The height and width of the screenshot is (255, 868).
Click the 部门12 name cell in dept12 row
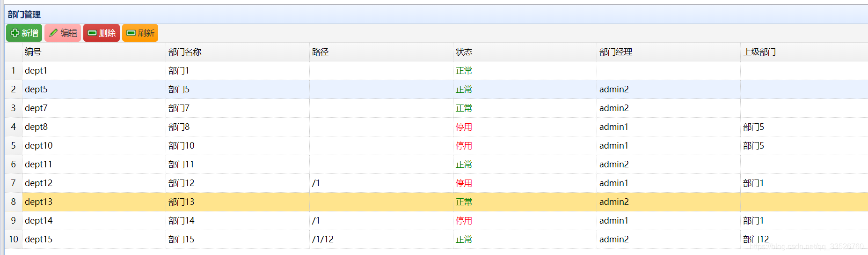click(238, 183)
